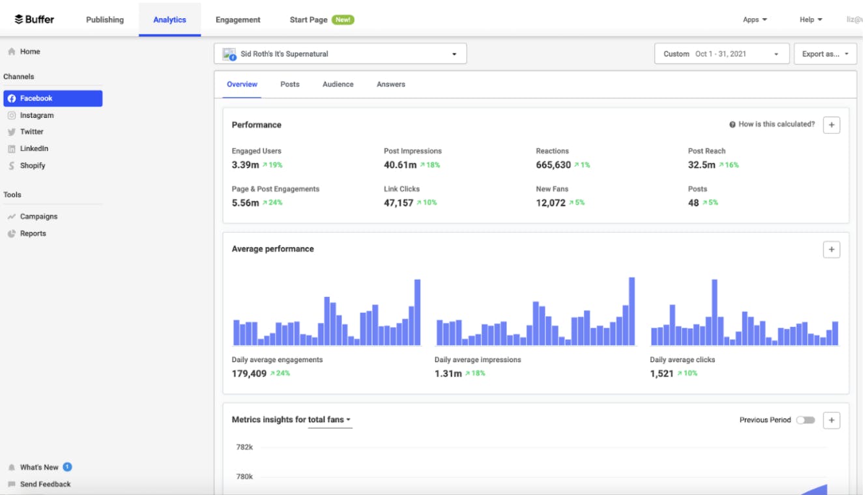868x495 pixels.
Task: Click the Daily average clicks bar chart
Action: pos(744,313)
